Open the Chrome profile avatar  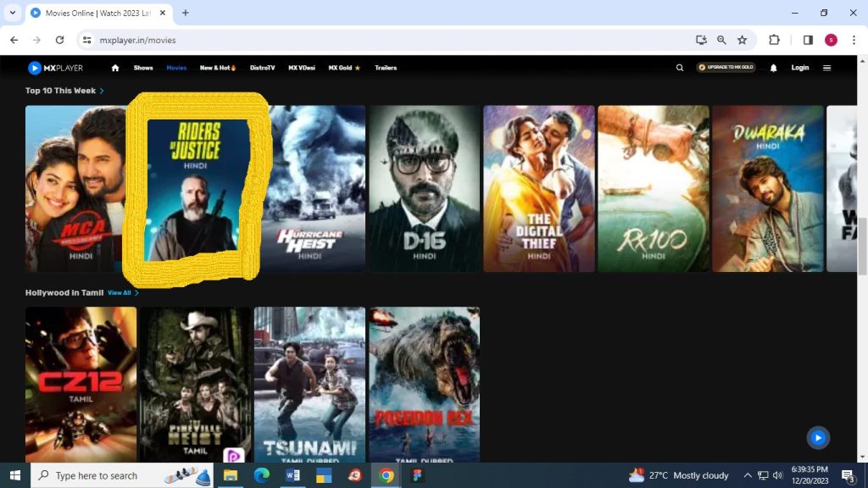(x=831, y=40)
